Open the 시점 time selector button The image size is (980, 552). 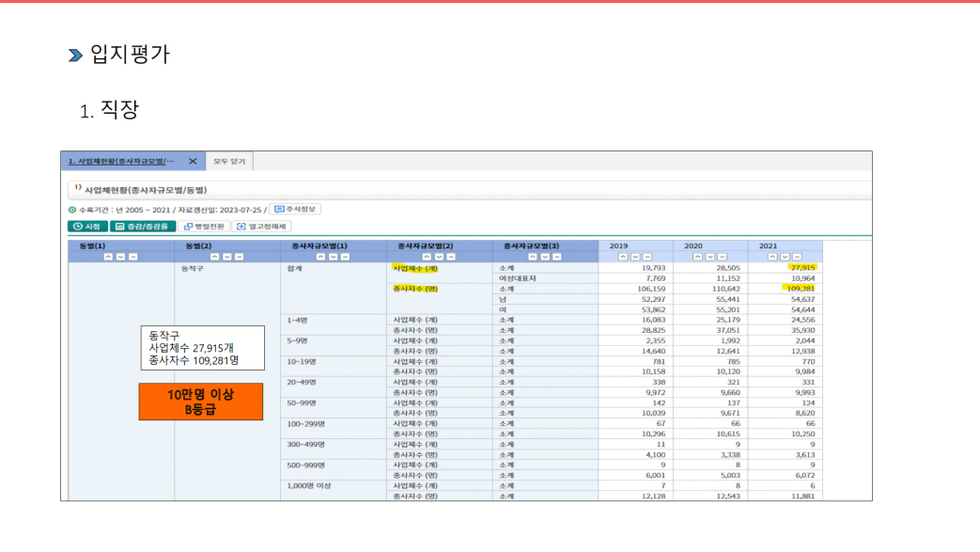coord(87,227)
